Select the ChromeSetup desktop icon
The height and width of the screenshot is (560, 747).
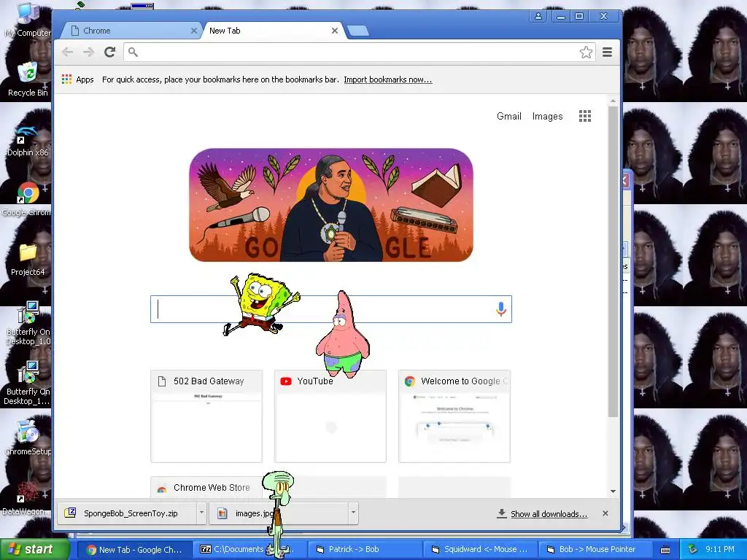[x=28, y=438]
